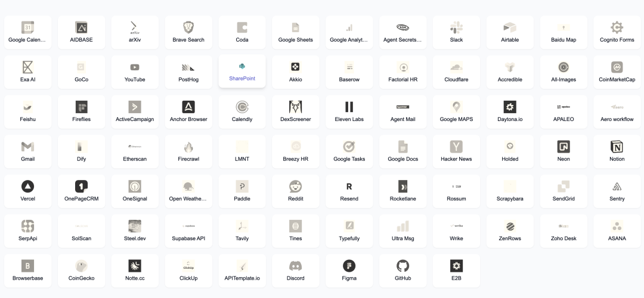Select the Slack integration
This screenshot has height=298, width=644.
pyautogui.click(x=456, y=32)
